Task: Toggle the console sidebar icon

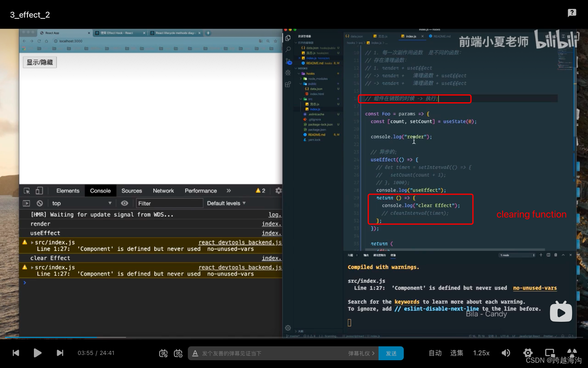Action: point(27,203)
